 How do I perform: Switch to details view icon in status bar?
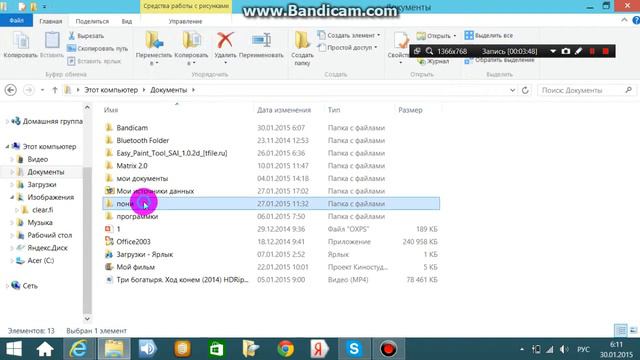[x=621, y=330]
